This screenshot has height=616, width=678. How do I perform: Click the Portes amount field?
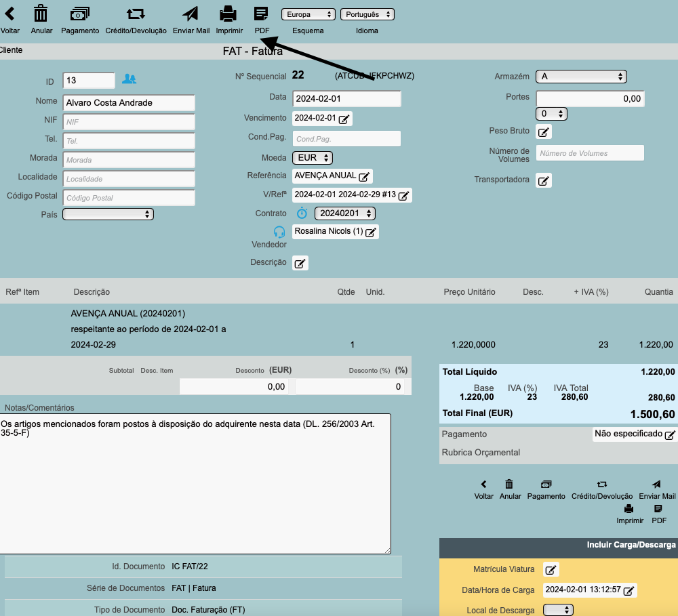591,98
